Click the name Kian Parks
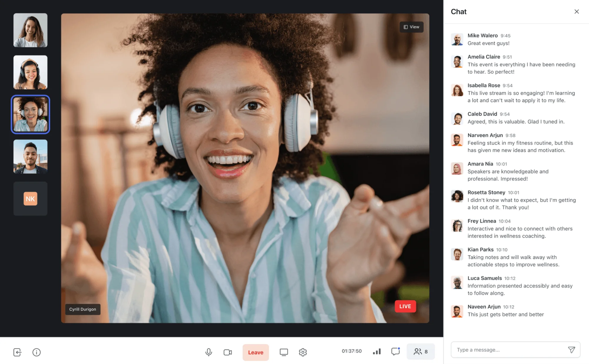 [481, 249]
